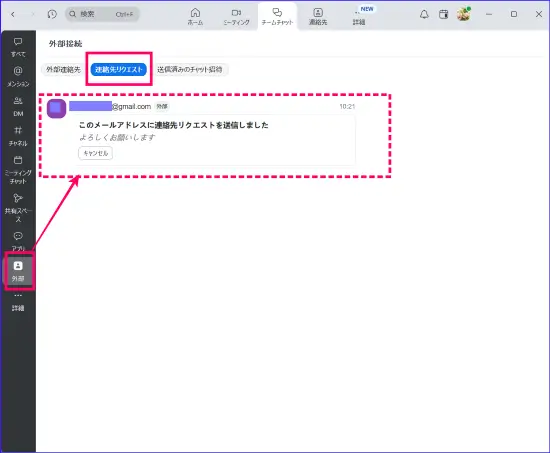The width and height of the screenshot is (550, 453).
Task: Open the メンション (Mentions) sidebar icon
Action: point(18,76)
